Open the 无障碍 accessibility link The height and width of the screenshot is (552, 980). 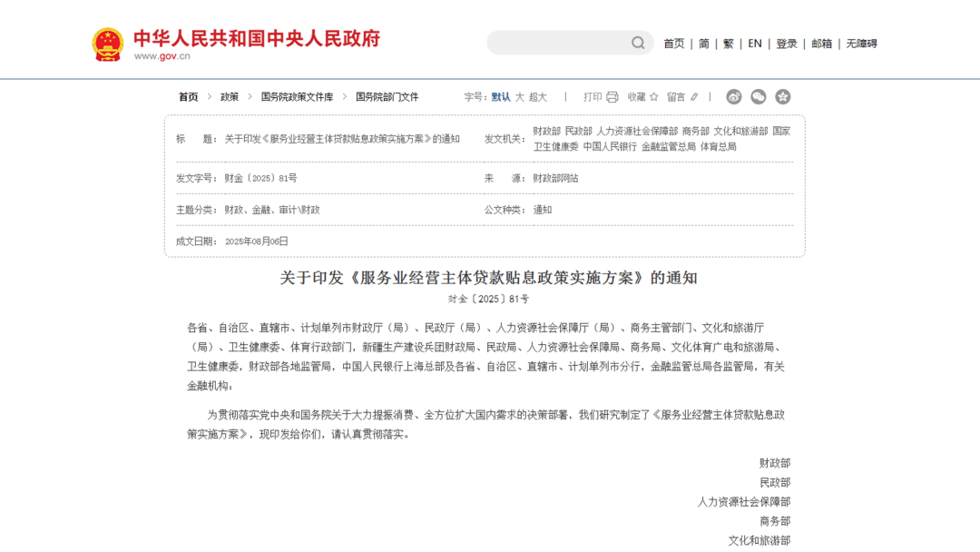(861, 44)
